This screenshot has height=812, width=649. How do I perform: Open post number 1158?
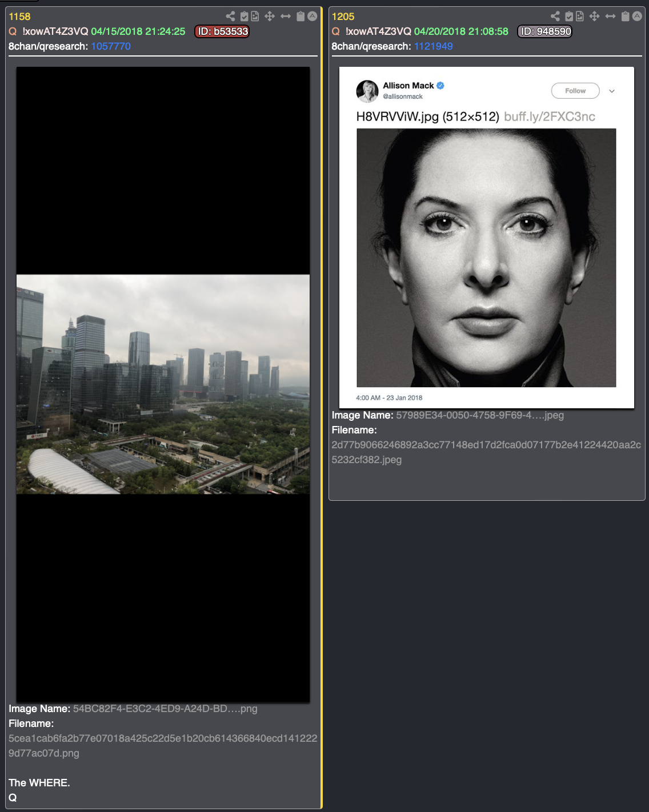click(19, 17)
